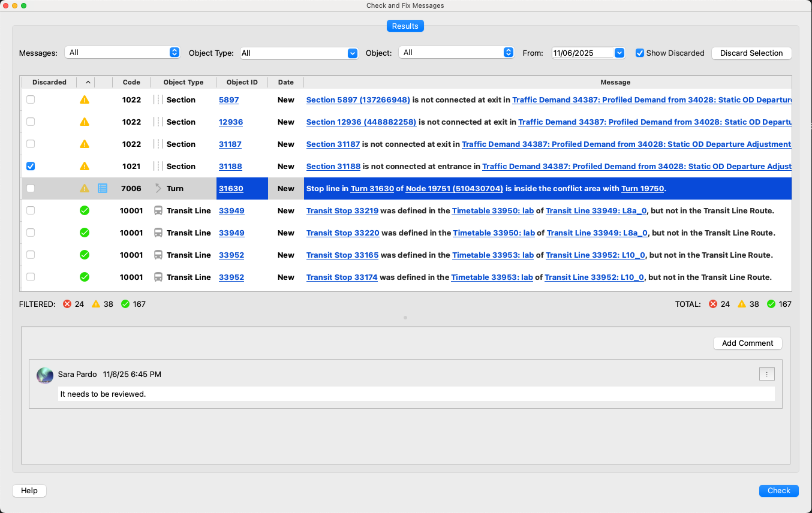
Task: Switch to the Results tab
Action: point(405,26)
